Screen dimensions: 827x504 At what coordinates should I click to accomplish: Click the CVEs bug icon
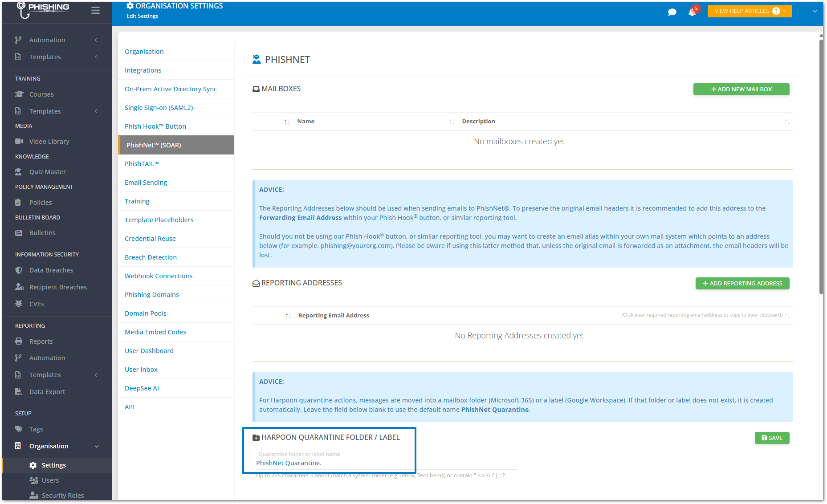pos(19,304)
